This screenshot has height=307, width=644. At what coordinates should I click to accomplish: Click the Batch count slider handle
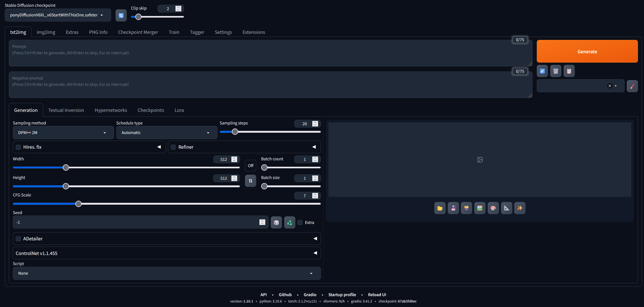[x=264, y=167]
